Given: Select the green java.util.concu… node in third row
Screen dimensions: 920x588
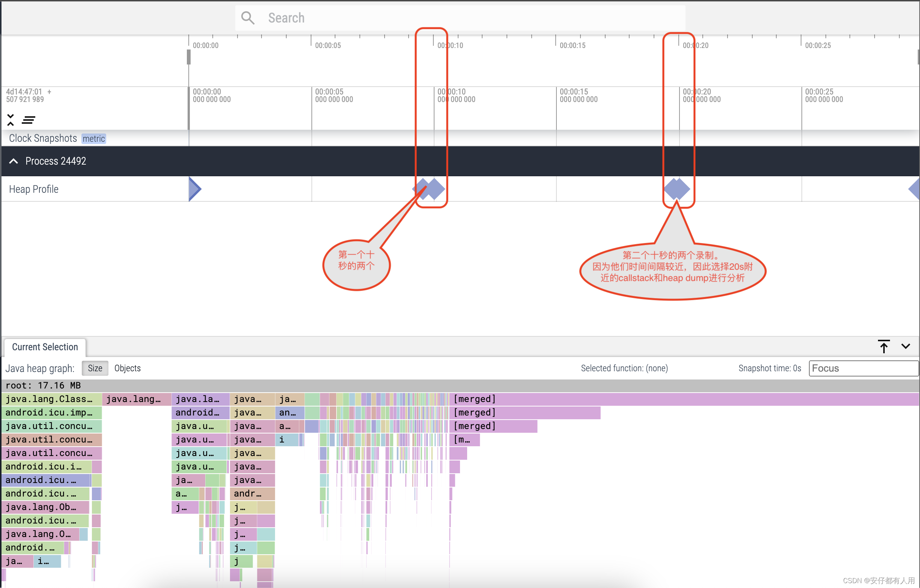Looking at the screenshot, I should coord(51,426).
